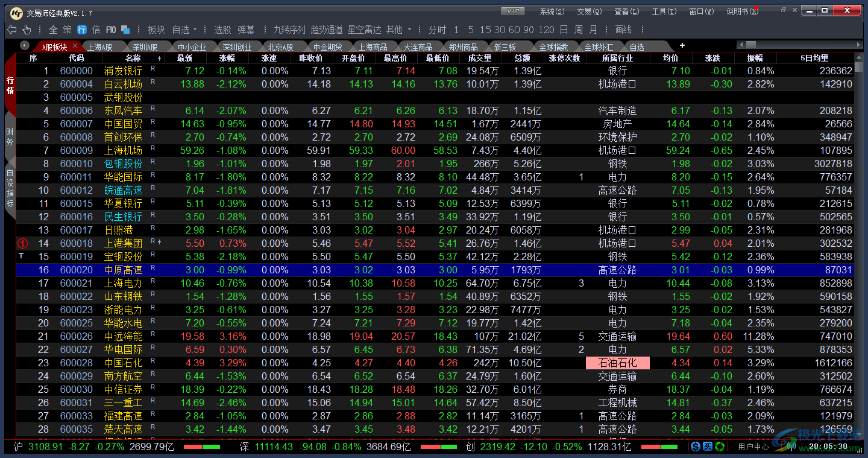Open the 自设指标 side tab

tap(10, 189)
